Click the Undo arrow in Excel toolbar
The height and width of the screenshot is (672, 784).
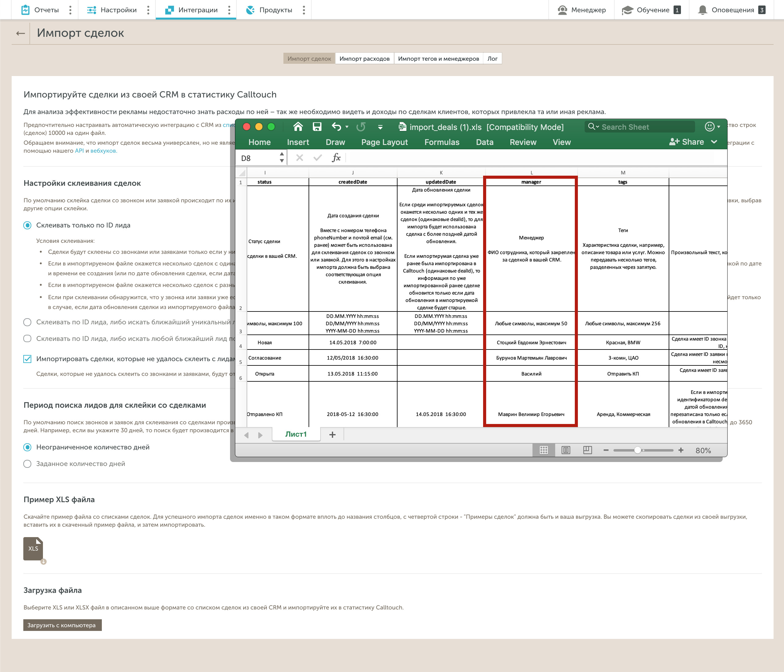[336, 127]
